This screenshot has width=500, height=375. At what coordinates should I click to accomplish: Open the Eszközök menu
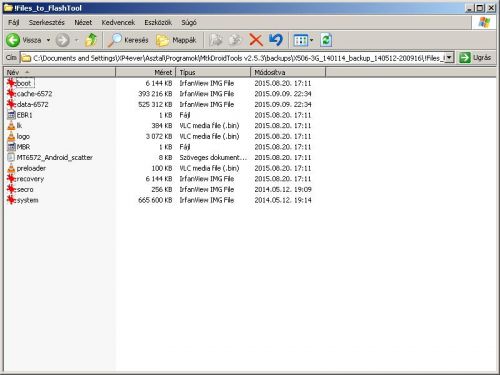tap(158, 22)
